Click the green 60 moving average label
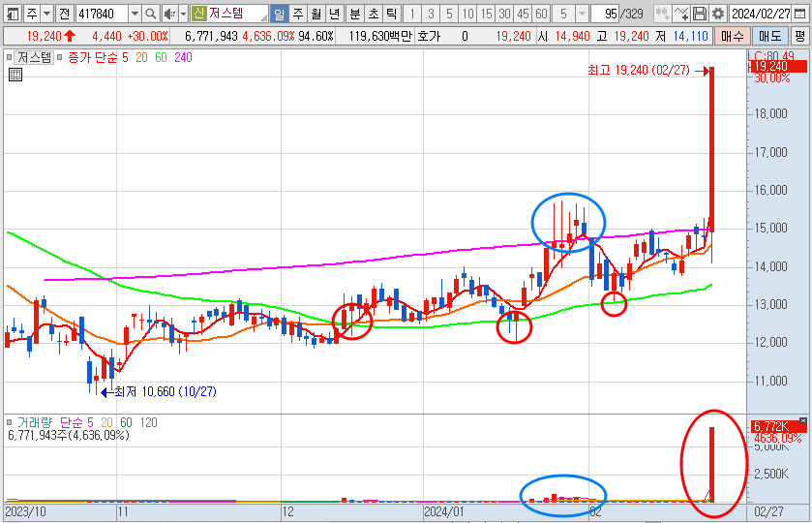This screenshot has width=812, height=523. pyautogui.click(x=161, y=57)
